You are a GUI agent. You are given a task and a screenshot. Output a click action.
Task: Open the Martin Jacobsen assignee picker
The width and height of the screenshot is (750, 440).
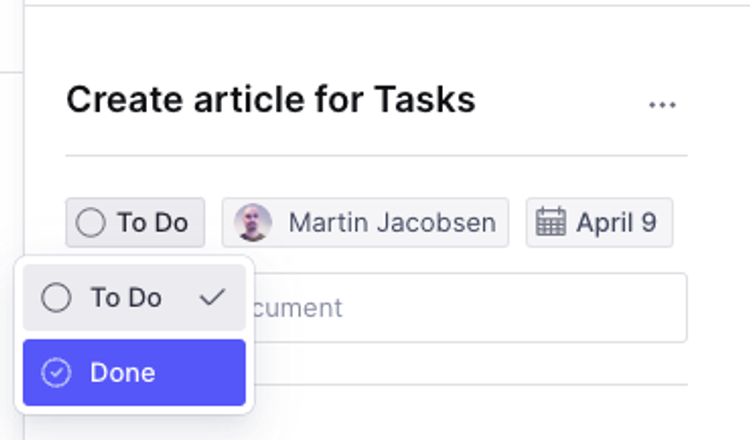365,222
